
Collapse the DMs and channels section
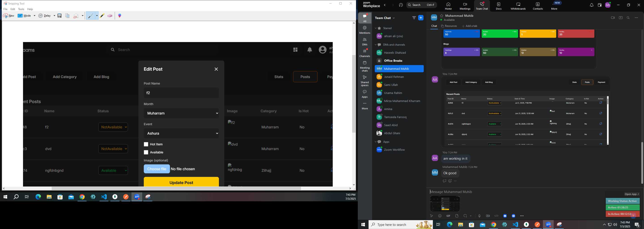(375, 45)
